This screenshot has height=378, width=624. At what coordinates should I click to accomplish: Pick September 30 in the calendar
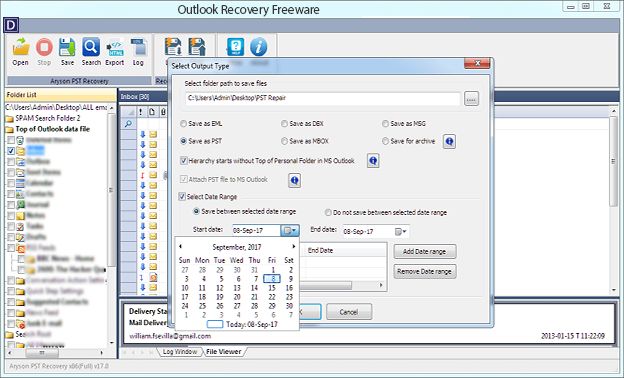(x=289, y=306)
